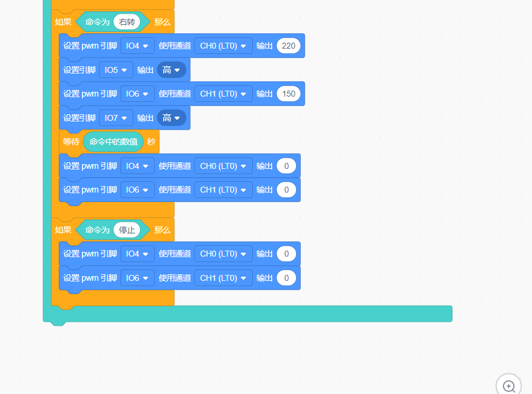Edit 0 value of IO6 block above 停止
The height and width of the screenshot is (394, 532).
click(286, 190)
